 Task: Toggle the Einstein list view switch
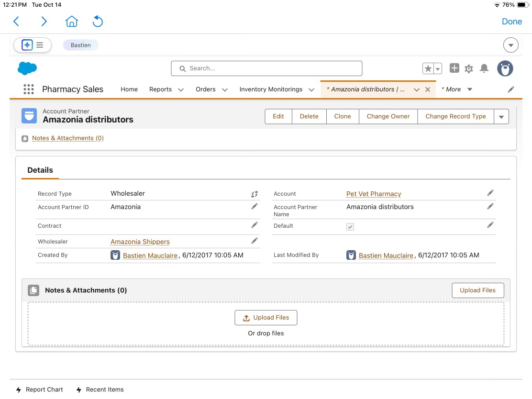(x=33, y=45)
